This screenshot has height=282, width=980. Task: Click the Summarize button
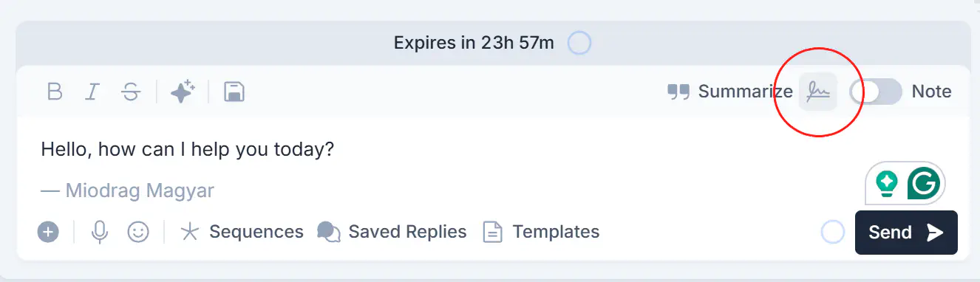pos(730,92)
